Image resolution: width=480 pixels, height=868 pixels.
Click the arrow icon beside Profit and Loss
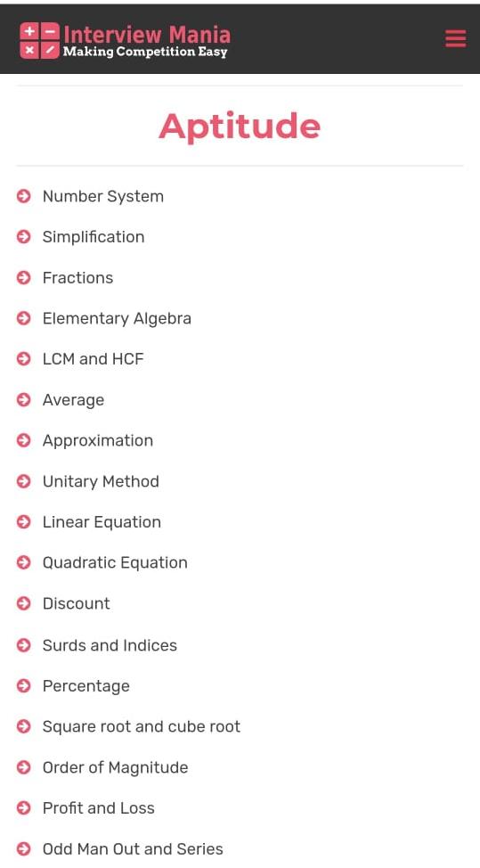pyautogui.click(x=24, y=808)
